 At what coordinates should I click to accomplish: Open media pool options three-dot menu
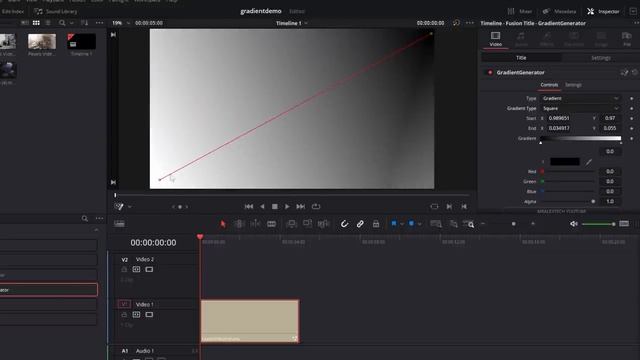99,23
